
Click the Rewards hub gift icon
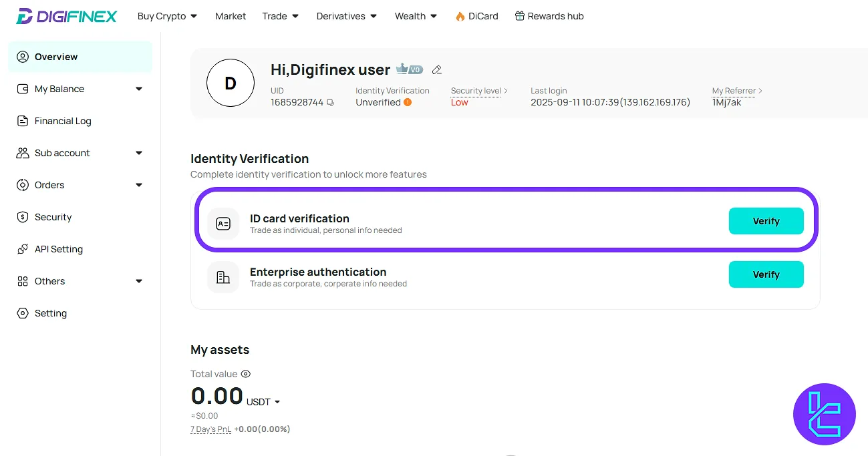[519, 15]
